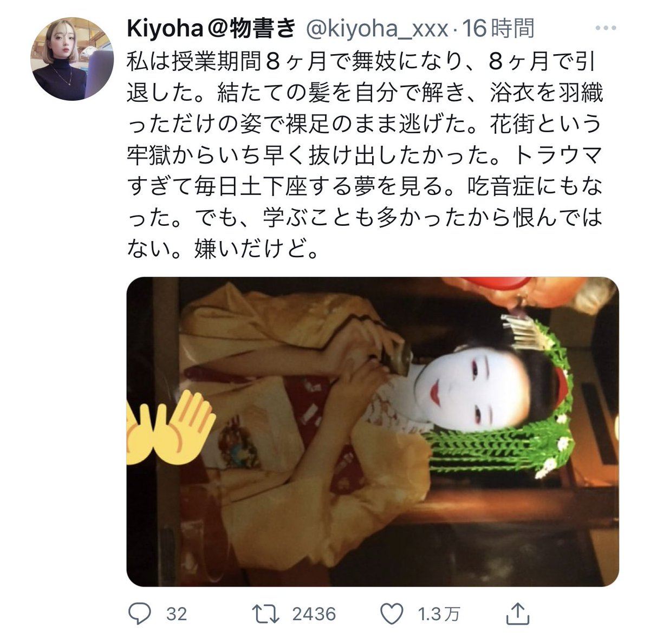This screenshot has height=644, width=650.
Task: Click the display name Kiyoha@物書き
Action: pyautogui.click(x=212, y=29)
